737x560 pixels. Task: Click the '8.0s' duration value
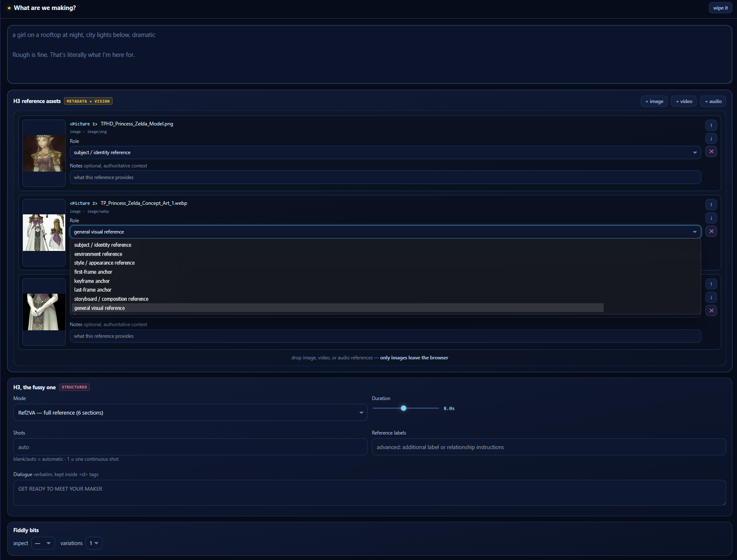point(449,408)
